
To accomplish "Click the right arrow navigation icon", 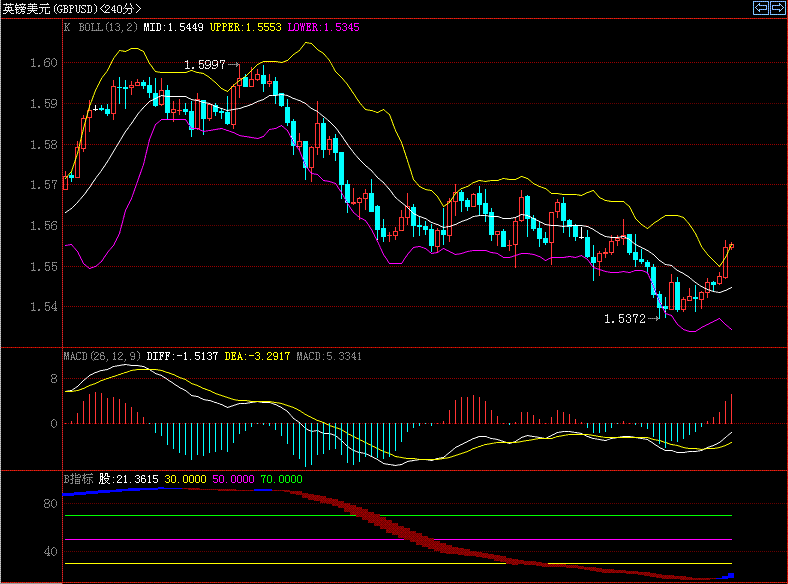I will click(777, 8).
